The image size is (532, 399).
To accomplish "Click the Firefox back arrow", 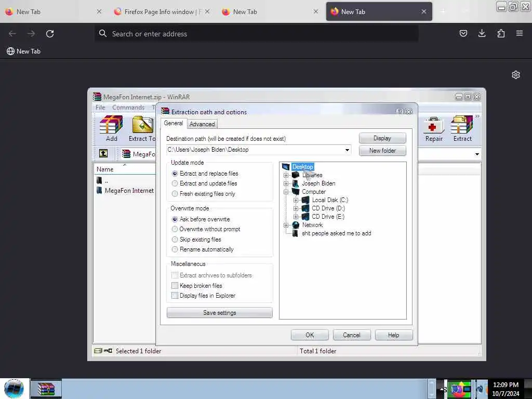I will click(x=12, y=34).
